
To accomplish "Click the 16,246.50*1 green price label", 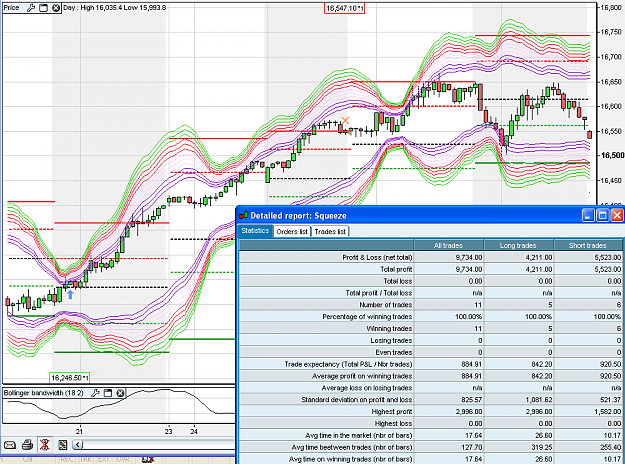I will point(69,377).
